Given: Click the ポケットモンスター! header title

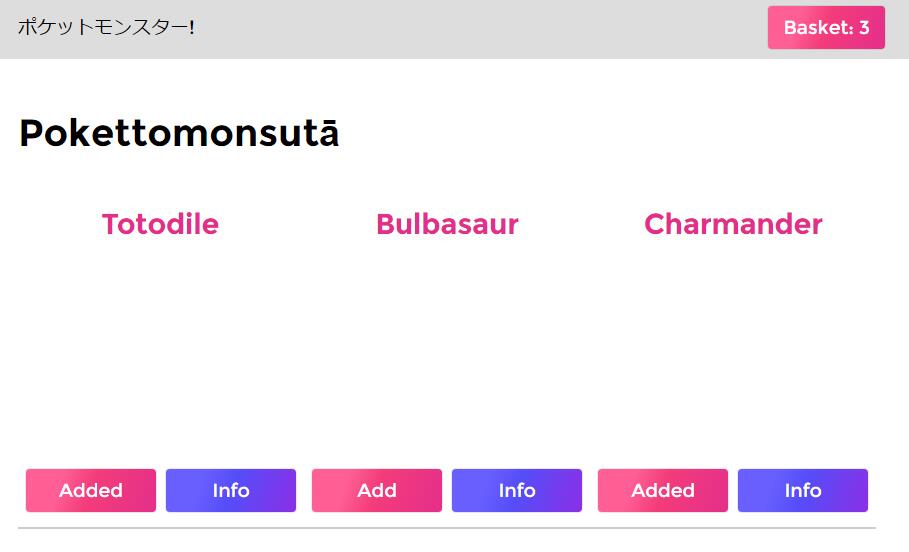Looking at the screenshot, I should (x=106, y=28).
